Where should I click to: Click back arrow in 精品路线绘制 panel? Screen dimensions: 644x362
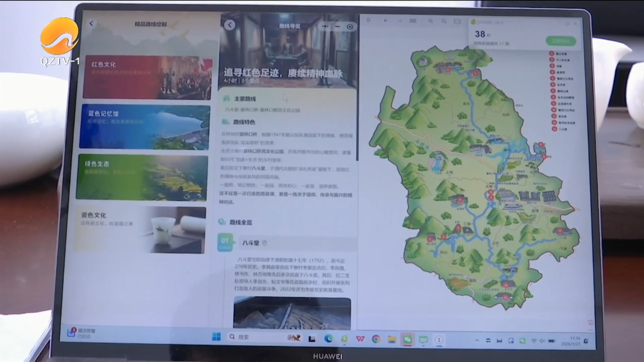click(x=92, y=23)
